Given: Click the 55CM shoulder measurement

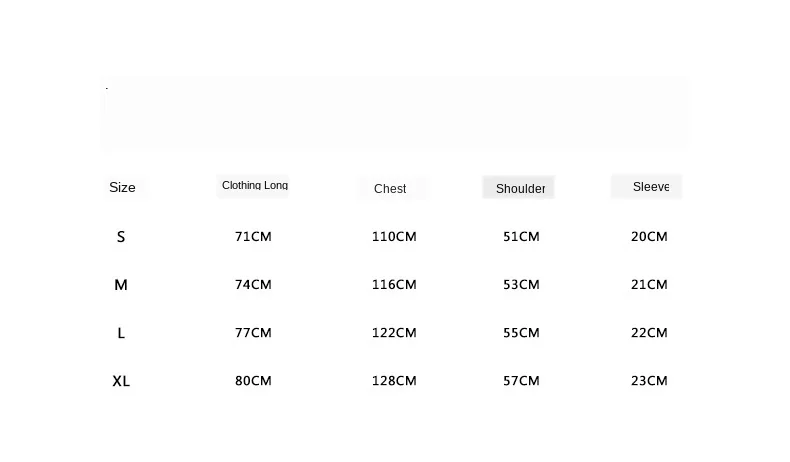Looking at the screenshot, I should coord(521,333).
